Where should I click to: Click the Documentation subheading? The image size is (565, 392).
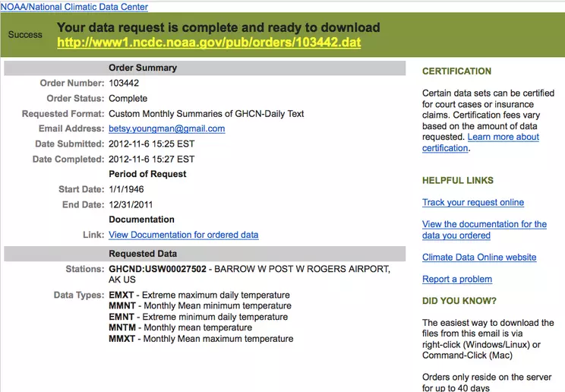point(141,220)
